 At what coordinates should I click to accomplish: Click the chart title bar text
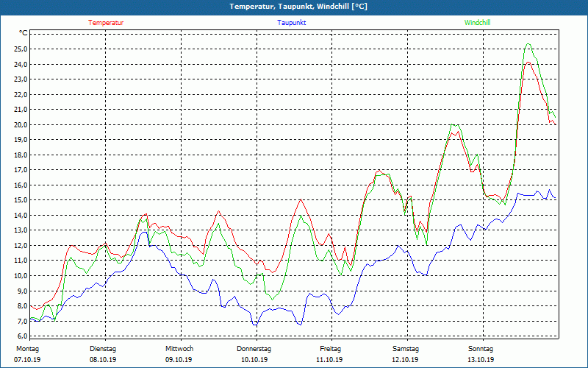pyautogui.click(x=298, y=7)
